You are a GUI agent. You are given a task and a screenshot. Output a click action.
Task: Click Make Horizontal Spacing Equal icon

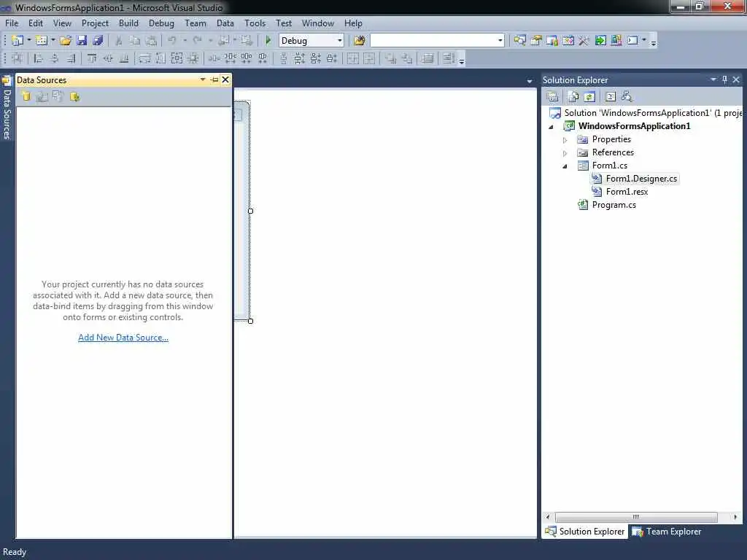(x=214, y=58)
